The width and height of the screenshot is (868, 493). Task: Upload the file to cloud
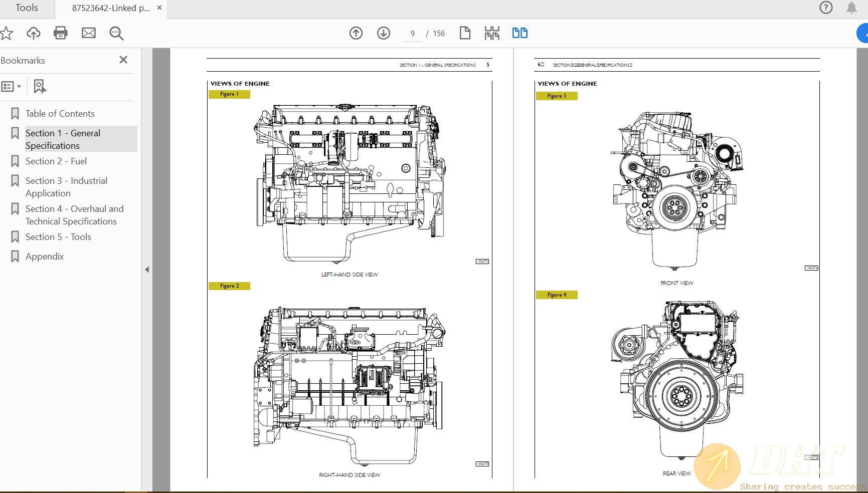click(33, 33)
